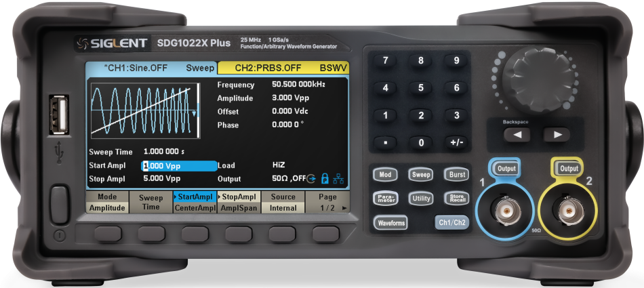This screenshot has height=288, width=644.
Task: Select the StartAmpl CenterAmpl menu item
Action: pos(195,202)
